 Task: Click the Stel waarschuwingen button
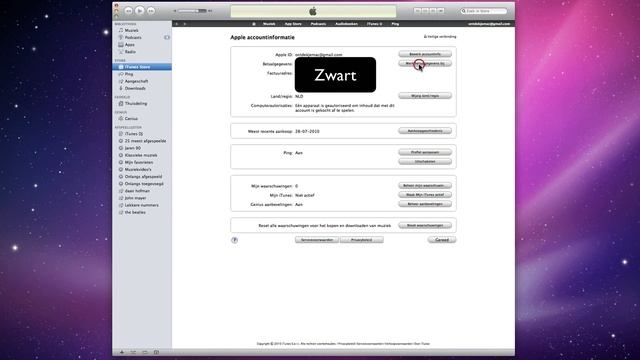(x=425, y=225)
